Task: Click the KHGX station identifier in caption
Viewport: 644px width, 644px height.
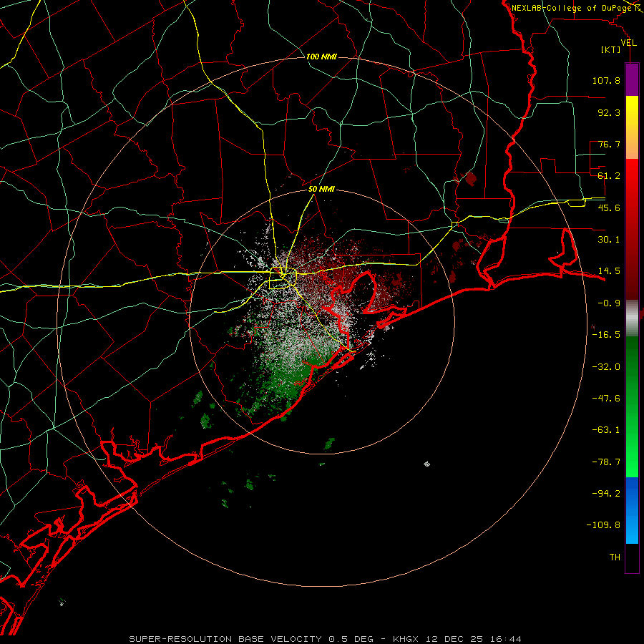Action: 406,639
